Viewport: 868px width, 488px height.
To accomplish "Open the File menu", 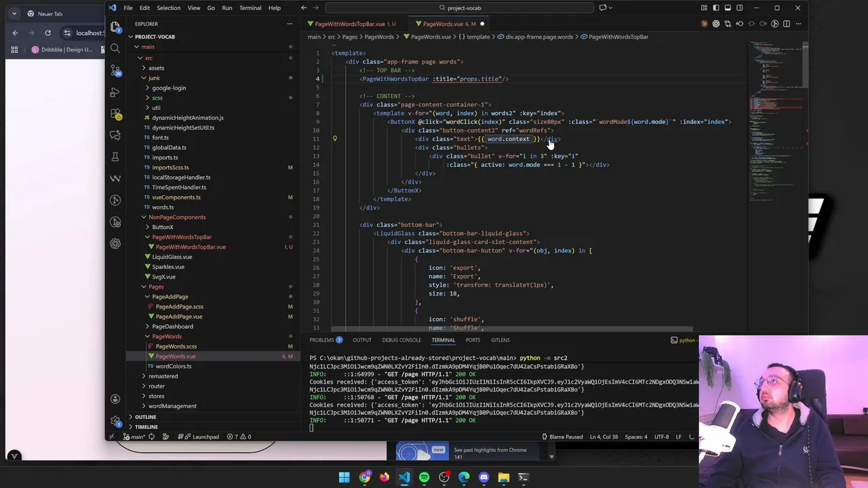I will (x=128, y=7).
